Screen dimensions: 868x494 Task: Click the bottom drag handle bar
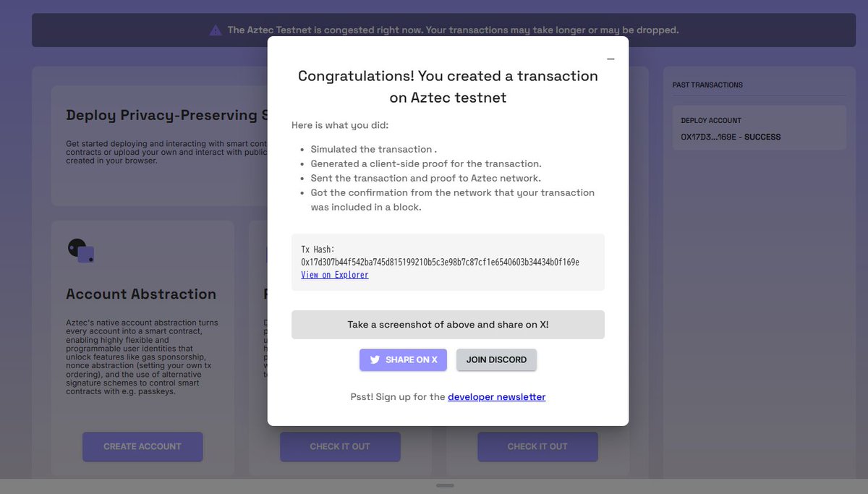[445, 485]
